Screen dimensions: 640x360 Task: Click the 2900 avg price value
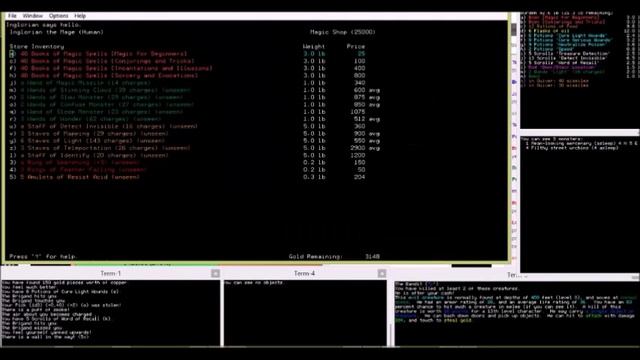click(x=365, y=148)
